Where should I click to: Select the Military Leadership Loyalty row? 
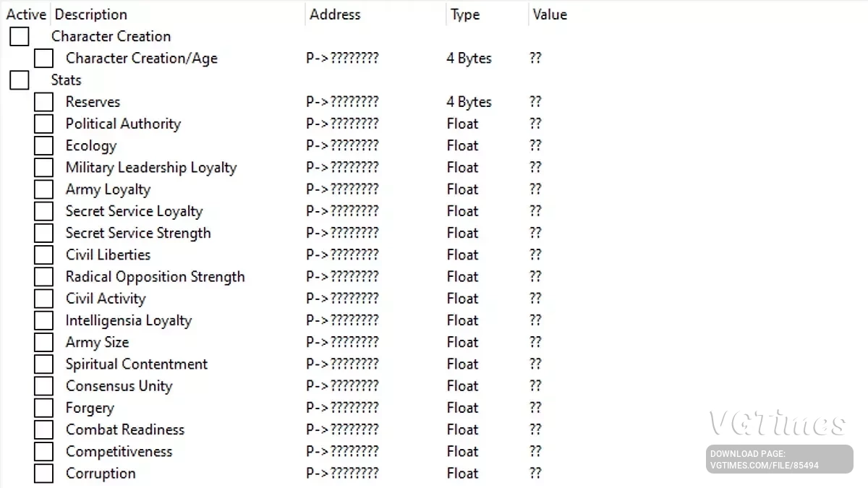[x=151, y=168]
